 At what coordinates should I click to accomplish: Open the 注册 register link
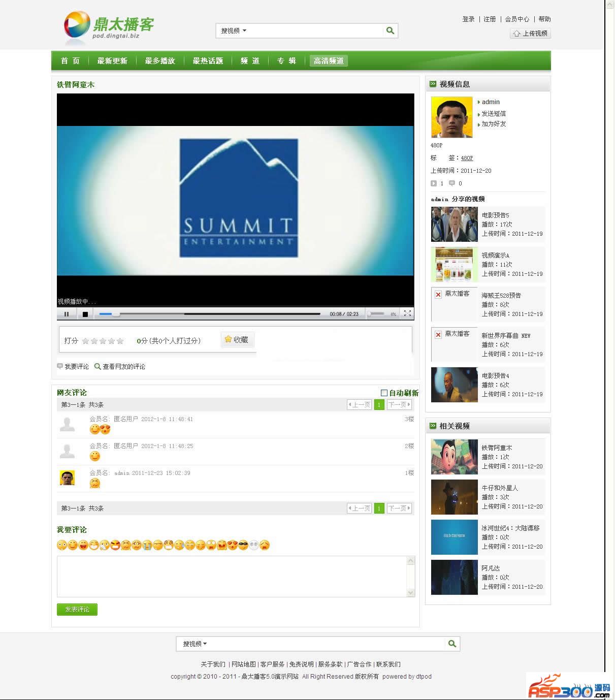[490, 19]
